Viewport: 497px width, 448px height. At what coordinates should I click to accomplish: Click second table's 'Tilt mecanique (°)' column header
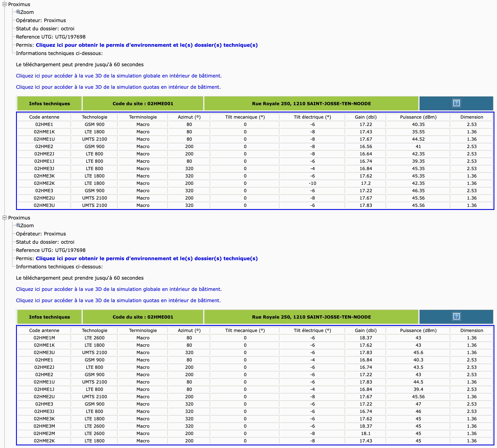pos(245,330)
